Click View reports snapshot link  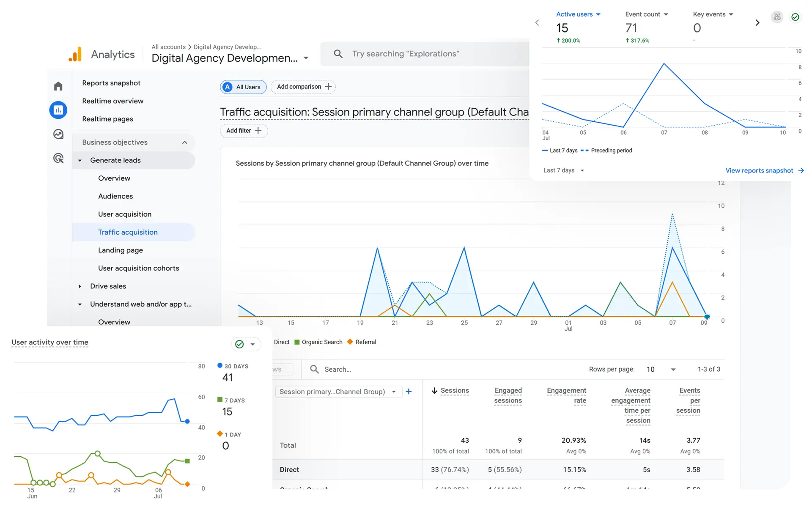[759, 170]
